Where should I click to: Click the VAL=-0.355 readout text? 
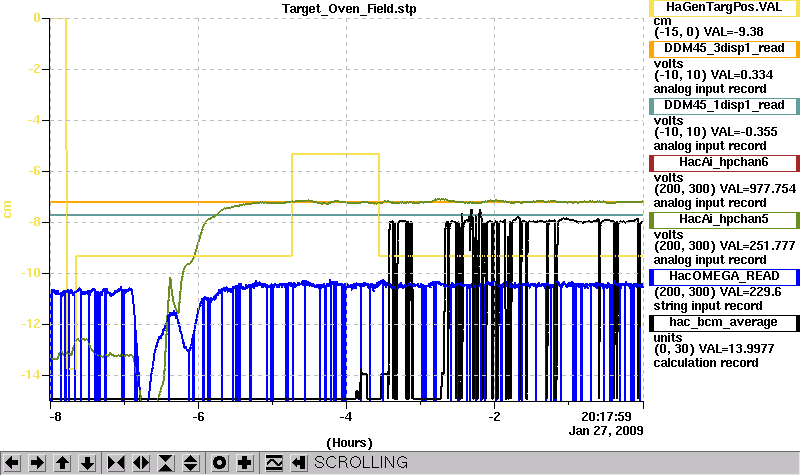pyautogui.click(x=744, y=132)
